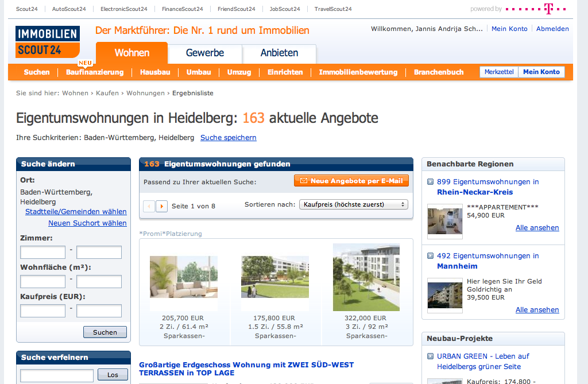Click Kaufen in the breadcrumb
The image size is (588, 384).
click(107, 93)
